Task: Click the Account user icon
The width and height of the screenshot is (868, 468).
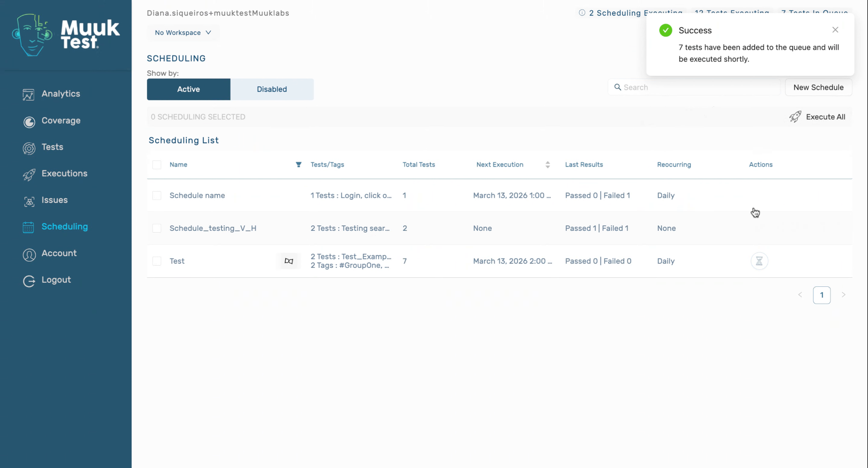Action: tap(29, 254)
